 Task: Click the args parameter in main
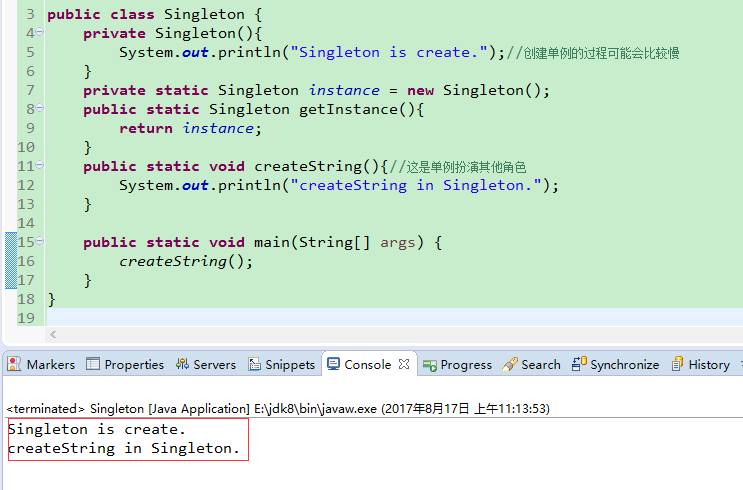point(398,242)
